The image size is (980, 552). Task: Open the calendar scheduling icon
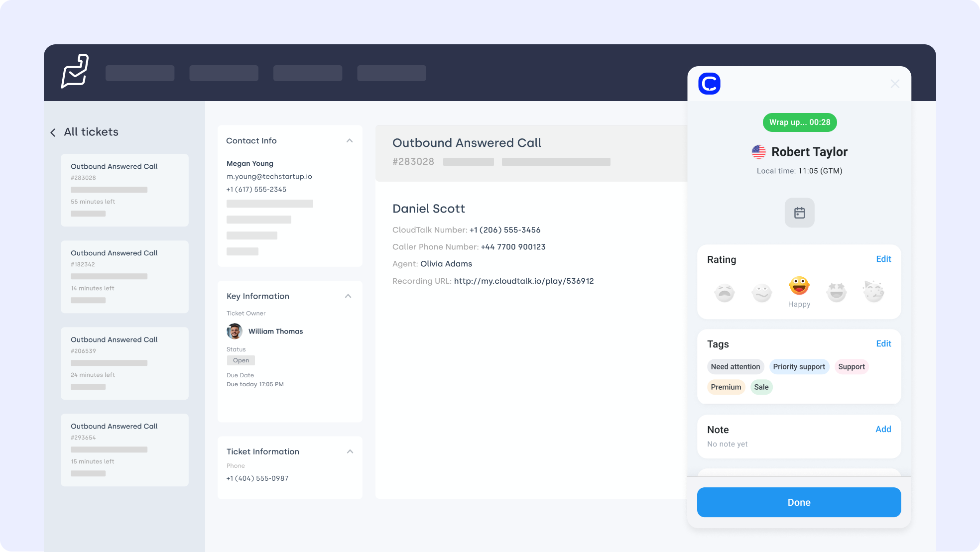click(799, 213)
